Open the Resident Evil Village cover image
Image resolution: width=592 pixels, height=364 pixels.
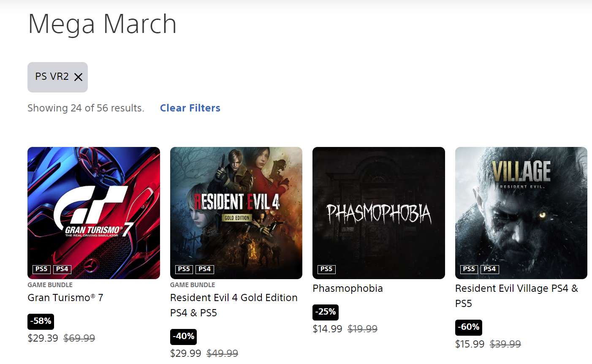521,207
